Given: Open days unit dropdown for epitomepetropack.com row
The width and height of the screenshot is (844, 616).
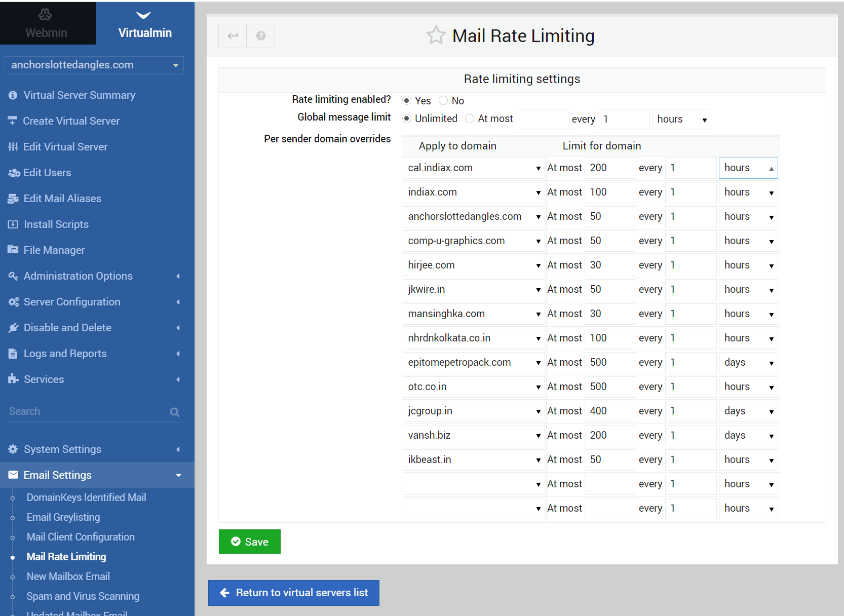Looking at the screenshot, I should 748,363.
